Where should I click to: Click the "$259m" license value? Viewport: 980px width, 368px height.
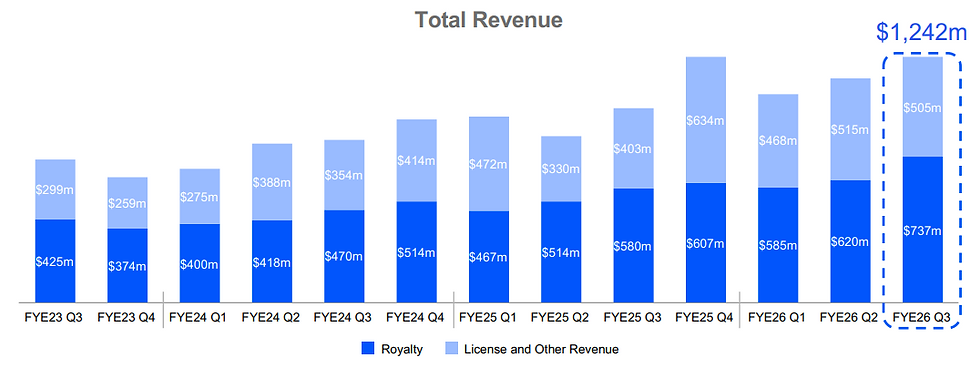pyautogui.click(x=128, y=203)
